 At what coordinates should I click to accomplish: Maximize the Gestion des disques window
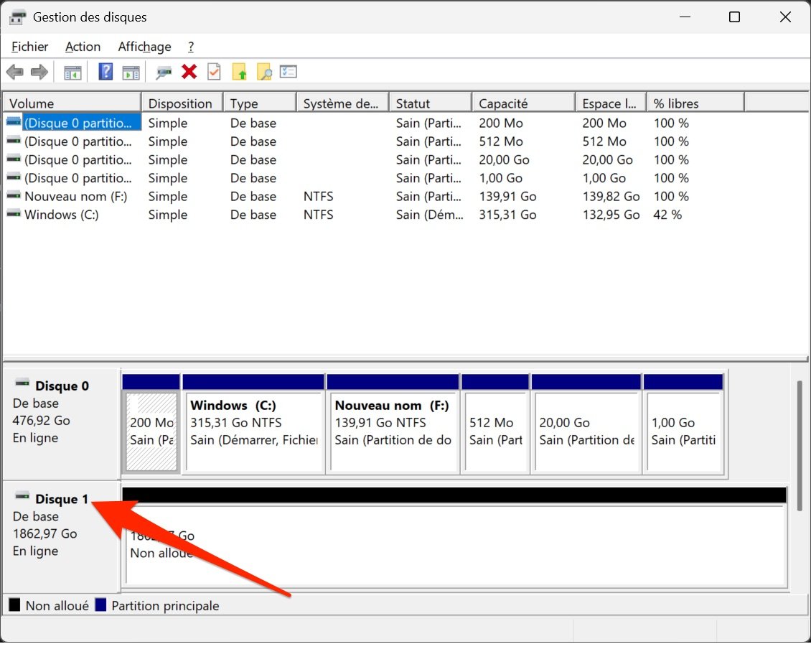point(734,17)
